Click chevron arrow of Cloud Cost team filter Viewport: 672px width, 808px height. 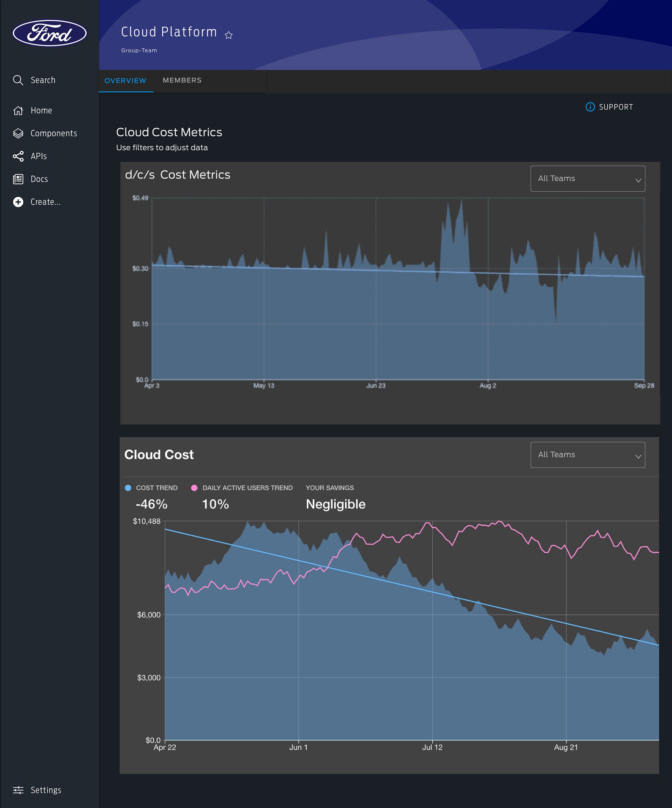tap(638, 456)
